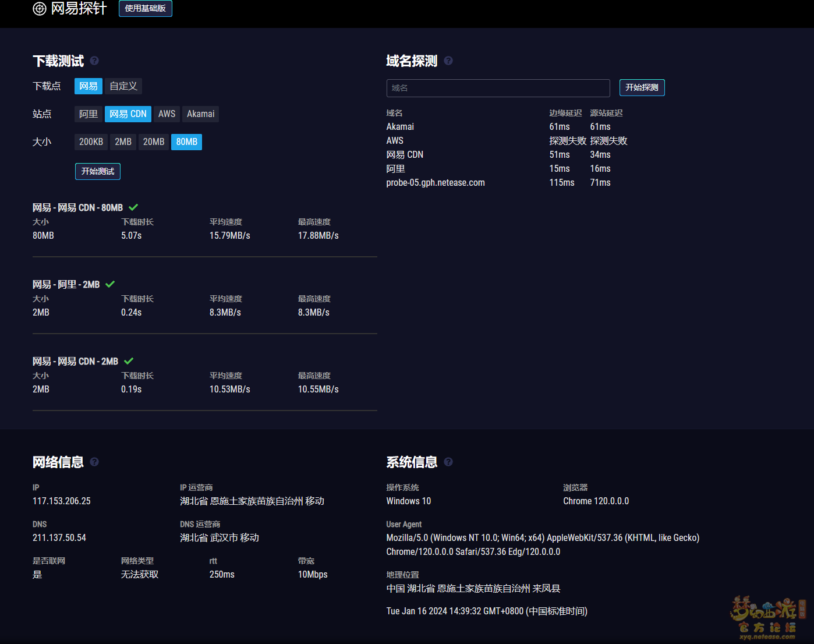Click green checkmark on 网易 - 阿里 - 2MB result
The width and height of the screenshot is (814, 644).
point(110,284)
